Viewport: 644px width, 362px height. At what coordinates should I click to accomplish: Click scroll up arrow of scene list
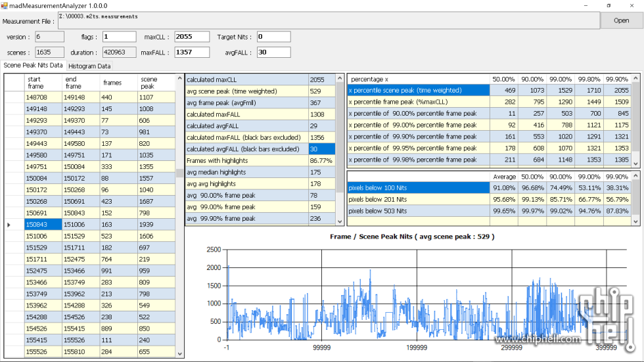coord(181,78)
